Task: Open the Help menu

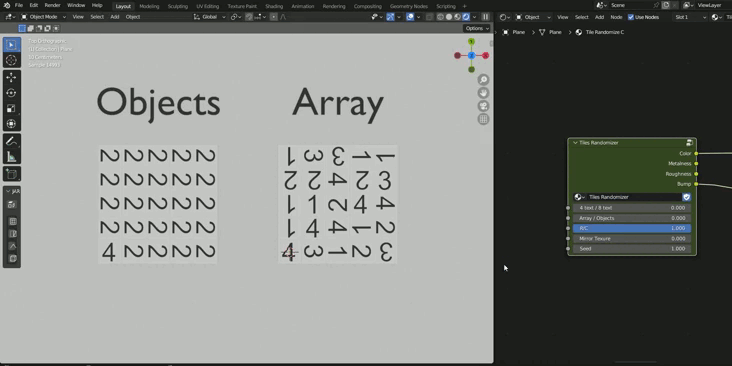Action: (x=97, y=6)
